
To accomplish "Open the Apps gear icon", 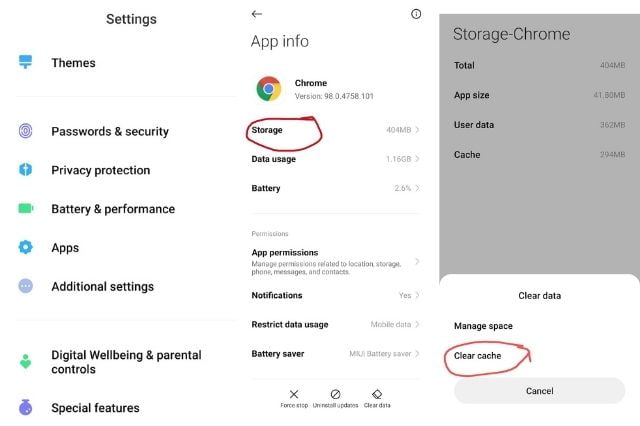I will tap(25, 247).
